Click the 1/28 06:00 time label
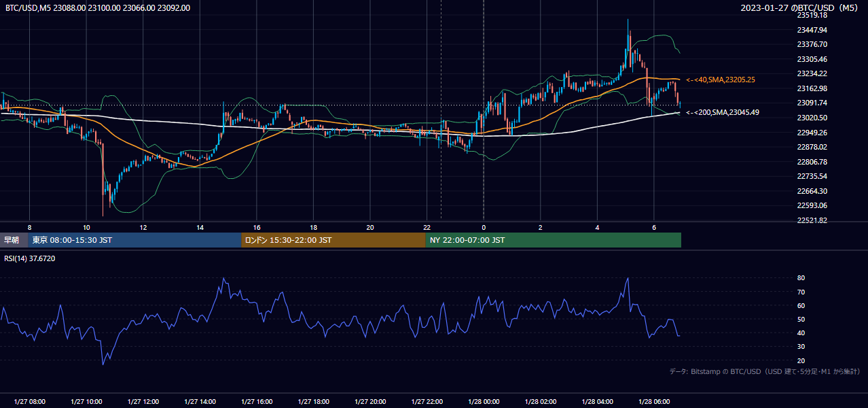Viewport: 868px width, 408px height. point(654,402)
